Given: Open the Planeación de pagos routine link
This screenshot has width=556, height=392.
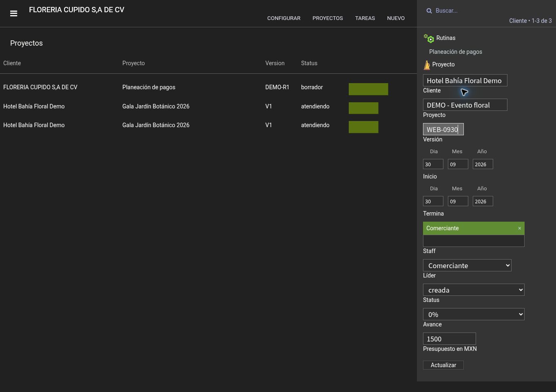Looking at the screenshot, I should pos(456,52).
